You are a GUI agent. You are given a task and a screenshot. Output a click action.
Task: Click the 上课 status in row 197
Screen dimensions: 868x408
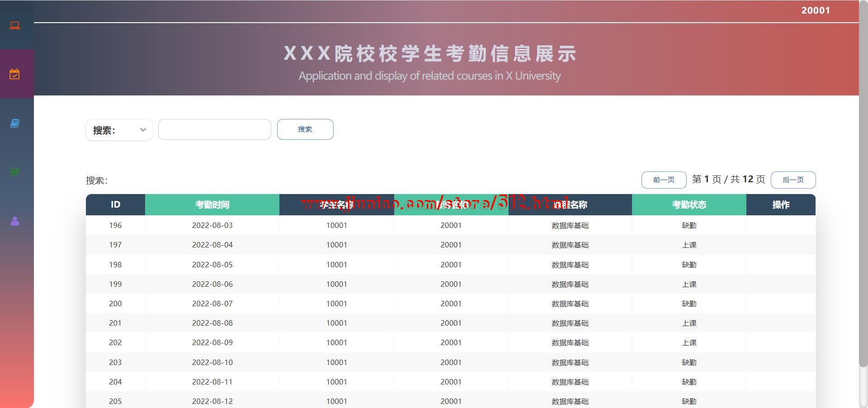(689, 245)
